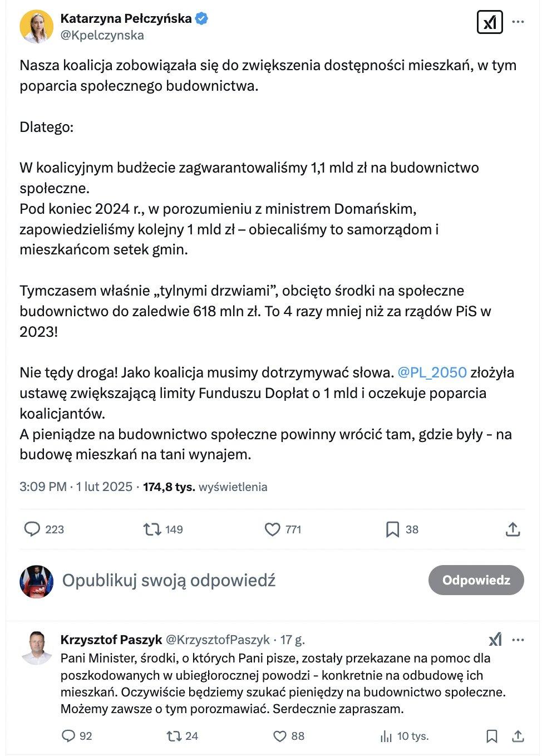Click Grok icon on Paszyk's reply
Image resolution: width=542 pixels, height=756 pixels.
[x=495, y=639]
